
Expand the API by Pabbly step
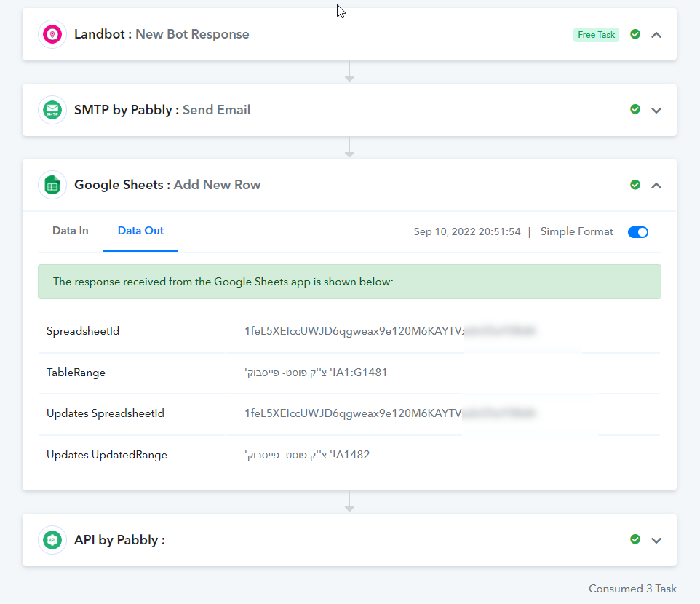pos(656,540)
